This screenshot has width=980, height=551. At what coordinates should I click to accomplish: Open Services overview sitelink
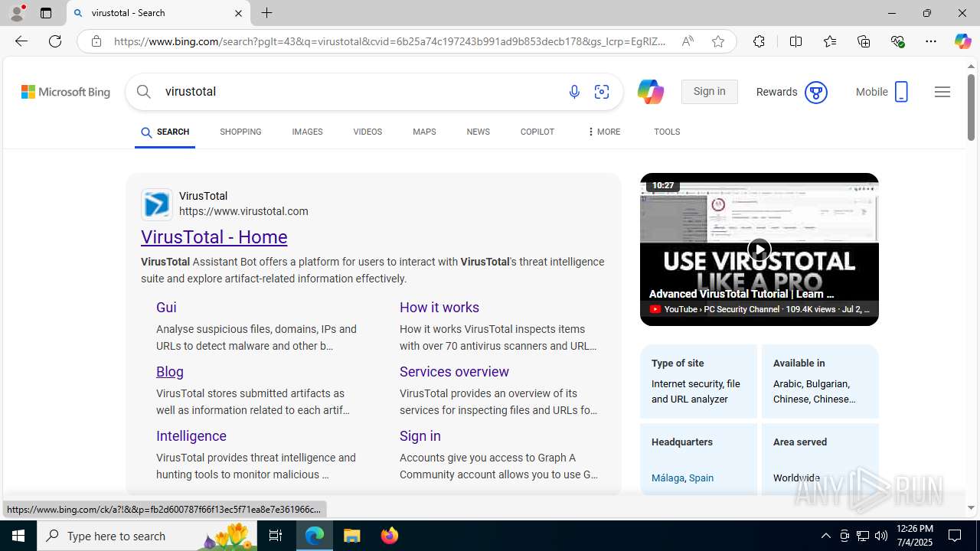click(454, 372)
